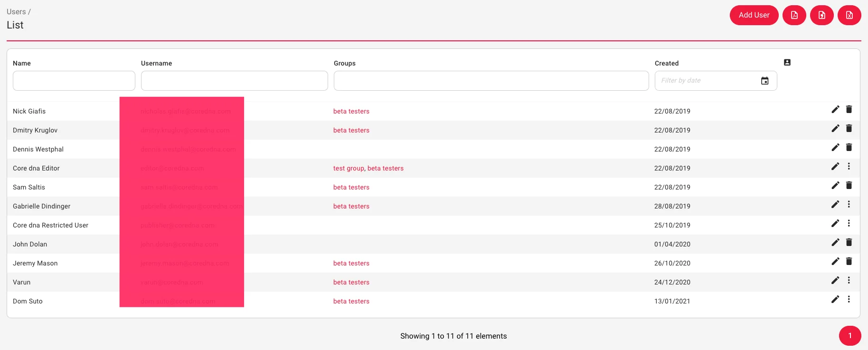Viewport: 868px width, 350px height.
Task: Click the Add User button
Action: tap(754, 15)
